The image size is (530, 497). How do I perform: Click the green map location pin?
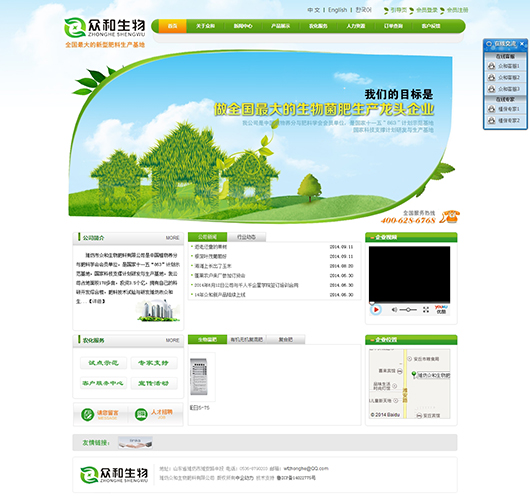[413, 374]
